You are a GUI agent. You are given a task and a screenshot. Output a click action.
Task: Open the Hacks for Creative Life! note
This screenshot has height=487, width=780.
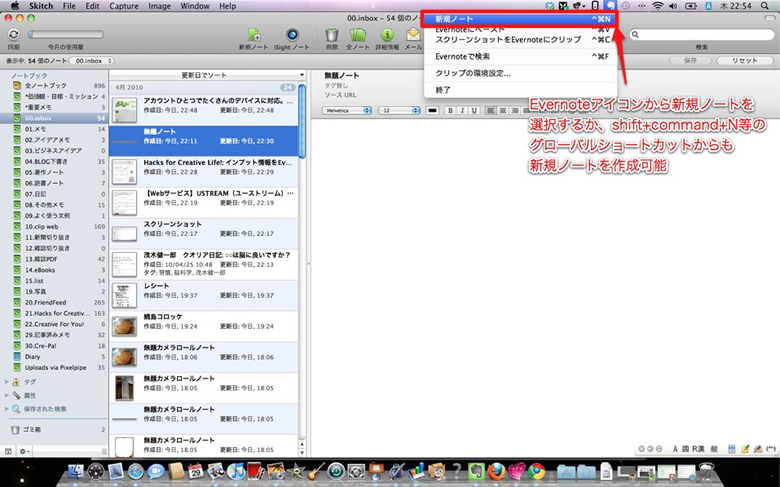pyautogui.click(x=204, y=172)
